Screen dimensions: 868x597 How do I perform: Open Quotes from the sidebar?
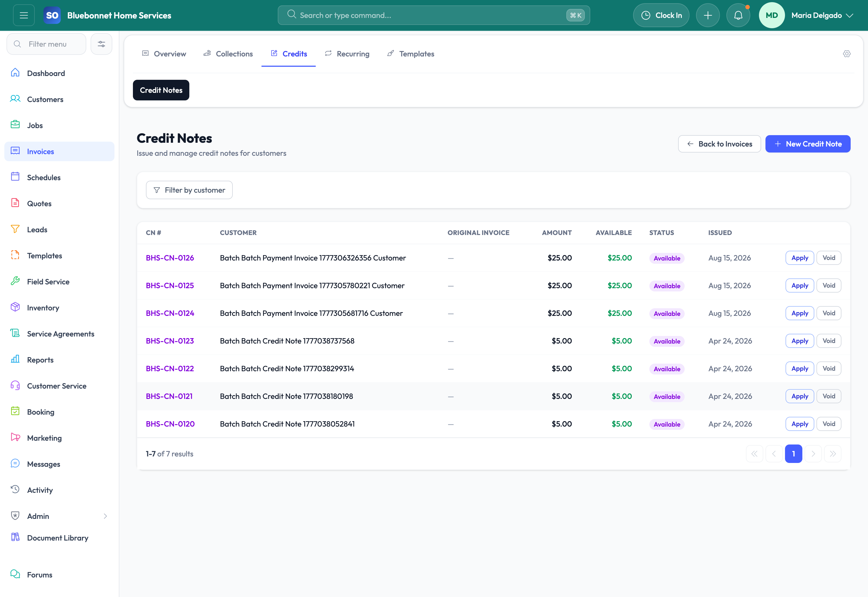(x=59, y=204)
